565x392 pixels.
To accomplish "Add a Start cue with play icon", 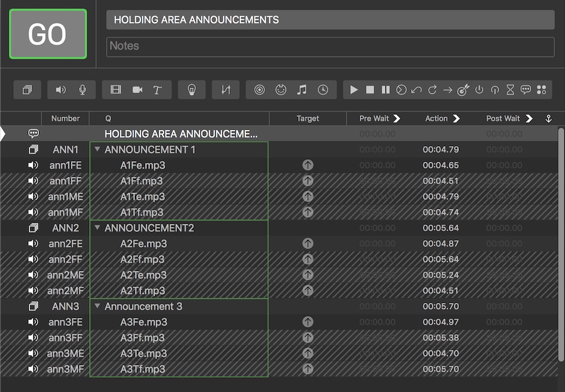I will 354,90.
